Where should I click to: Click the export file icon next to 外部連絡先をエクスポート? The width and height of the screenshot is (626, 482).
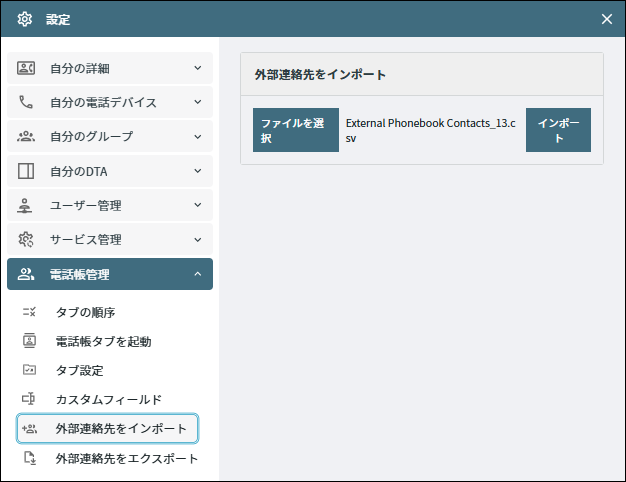[30, 458]
